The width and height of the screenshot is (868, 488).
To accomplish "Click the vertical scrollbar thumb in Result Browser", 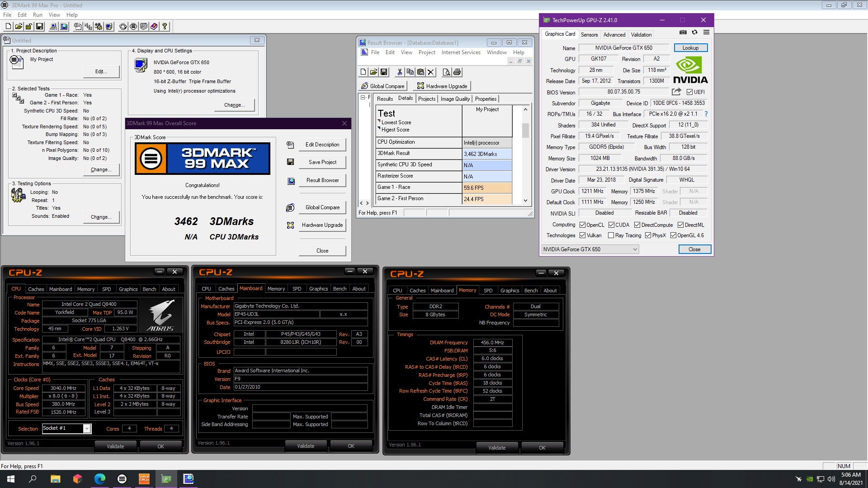I will point(525,130).
